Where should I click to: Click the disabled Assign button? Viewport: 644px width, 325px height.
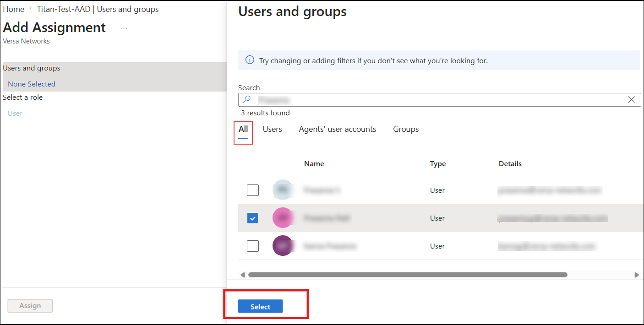pos(30,306)
